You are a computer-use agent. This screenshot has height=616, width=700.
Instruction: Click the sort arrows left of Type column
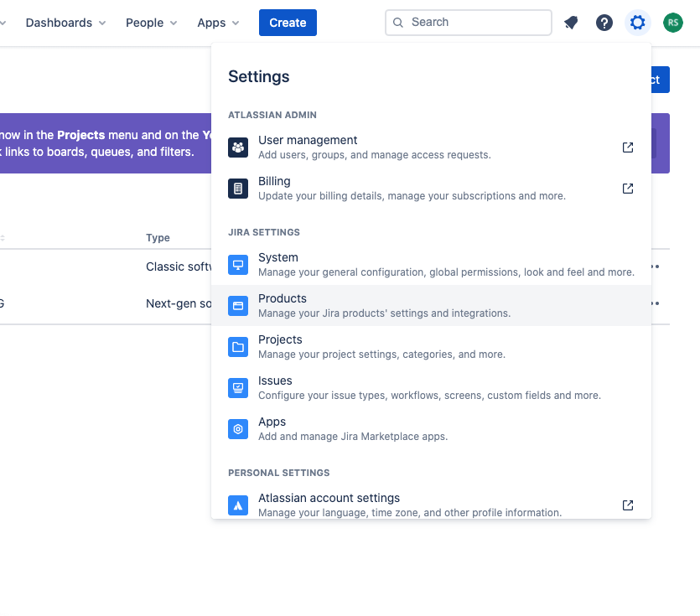[x=3, y=238]
